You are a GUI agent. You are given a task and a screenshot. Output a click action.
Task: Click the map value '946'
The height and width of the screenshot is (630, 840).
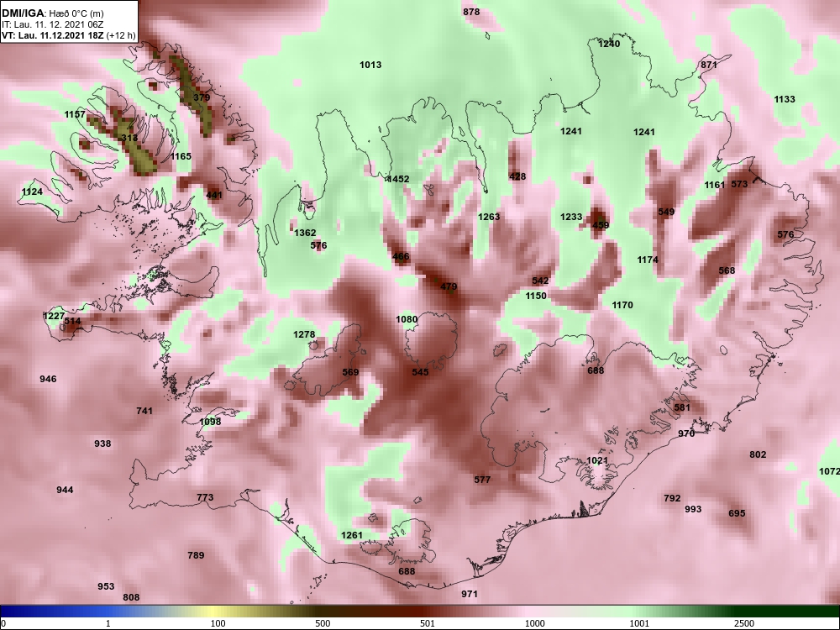click(48, 380)
